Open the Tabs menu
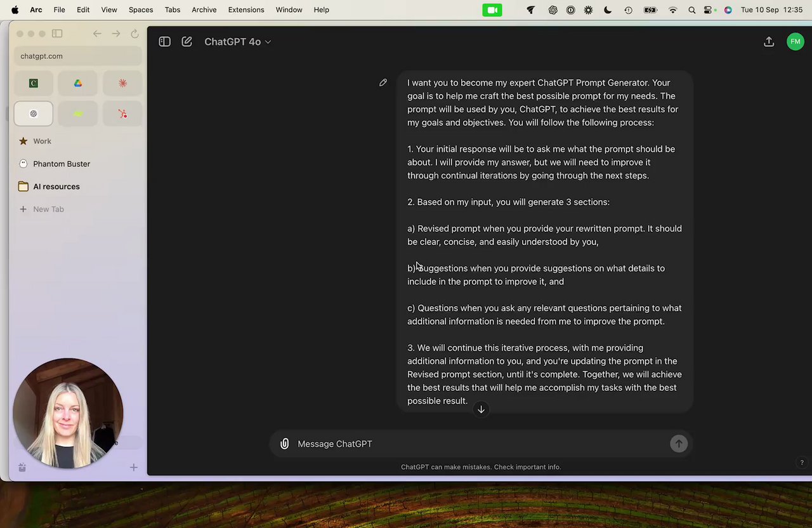The height and width of the screenshot is (528, 812). (x=173, y=10)
